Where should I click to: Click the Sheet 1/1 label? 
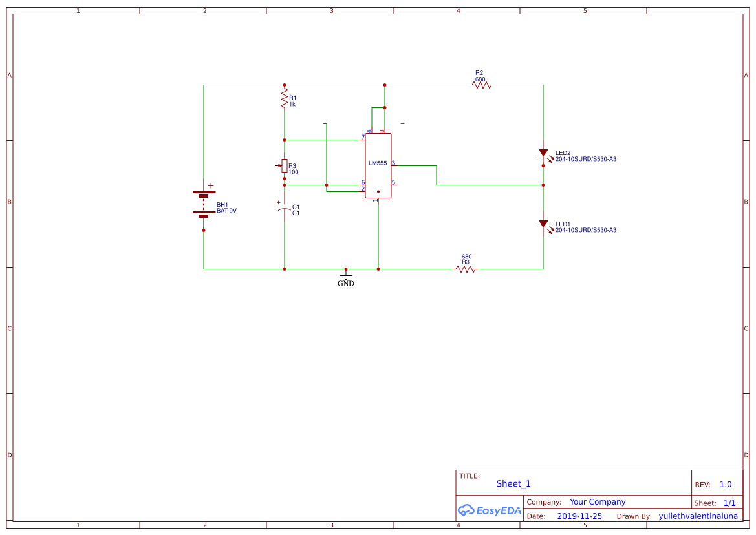(x=718, y=502)
